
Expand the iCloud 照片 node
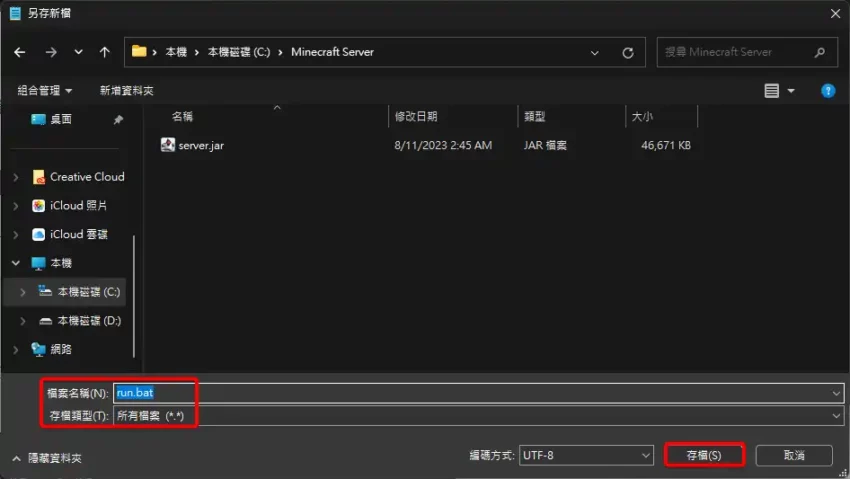click(x=16, y=206)
